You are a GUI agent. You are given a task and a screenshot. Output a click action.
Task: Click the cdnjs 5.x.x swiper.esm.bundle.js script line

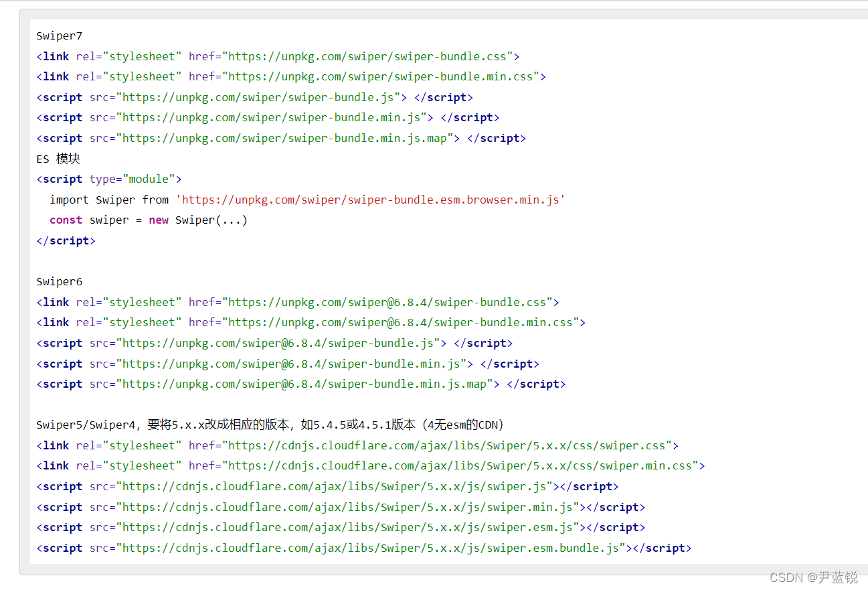click(364, 548)
